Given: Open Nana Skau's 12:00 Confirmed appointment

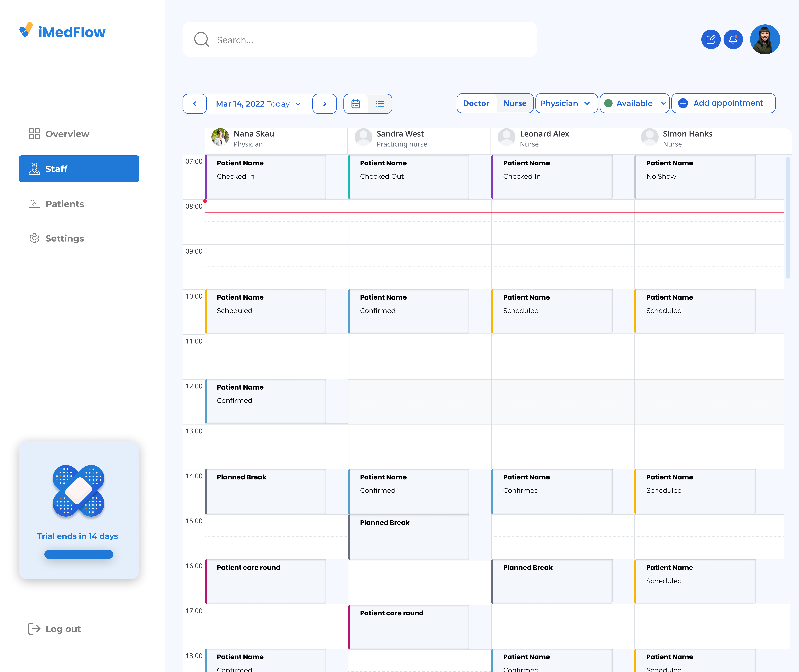Looking at the screenshot, I should point(266,401).
